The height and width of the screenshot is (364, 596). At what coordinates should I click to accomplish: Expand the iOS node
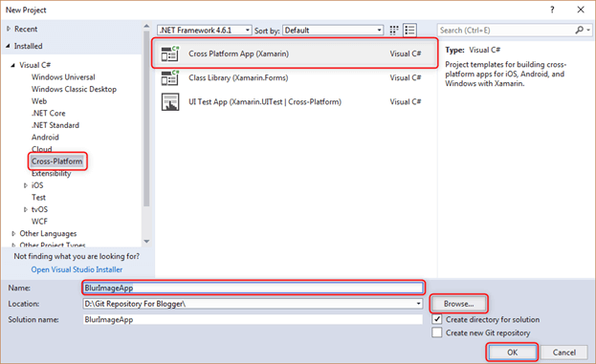click(26, 185)
